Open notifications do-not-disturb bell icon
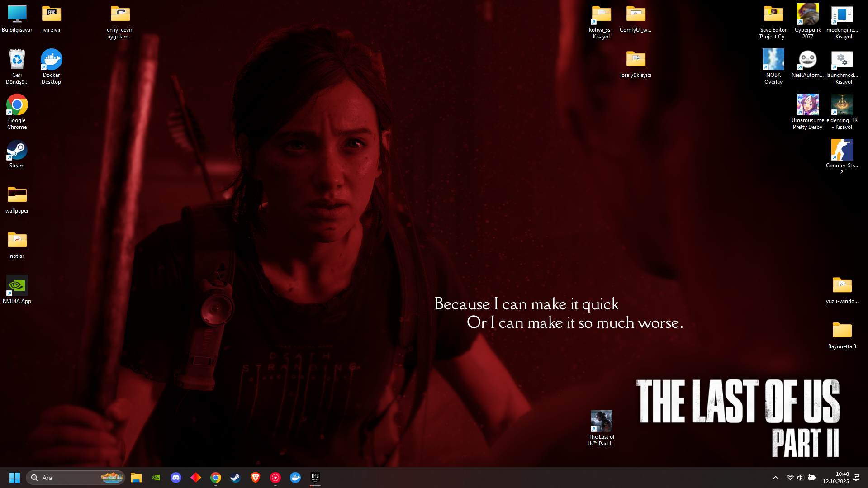The height and width of the screenshot is (488, 868). (x=856, y=478)
